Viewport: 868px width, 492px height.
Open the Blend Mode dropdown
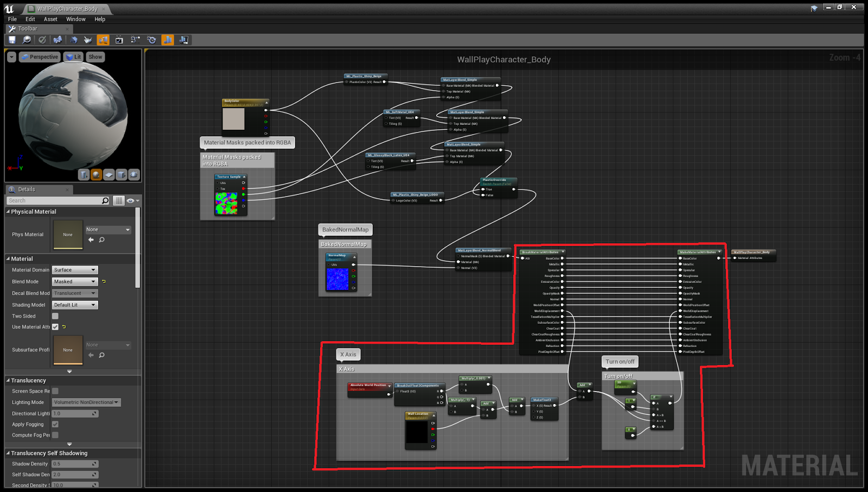point(74,281)
